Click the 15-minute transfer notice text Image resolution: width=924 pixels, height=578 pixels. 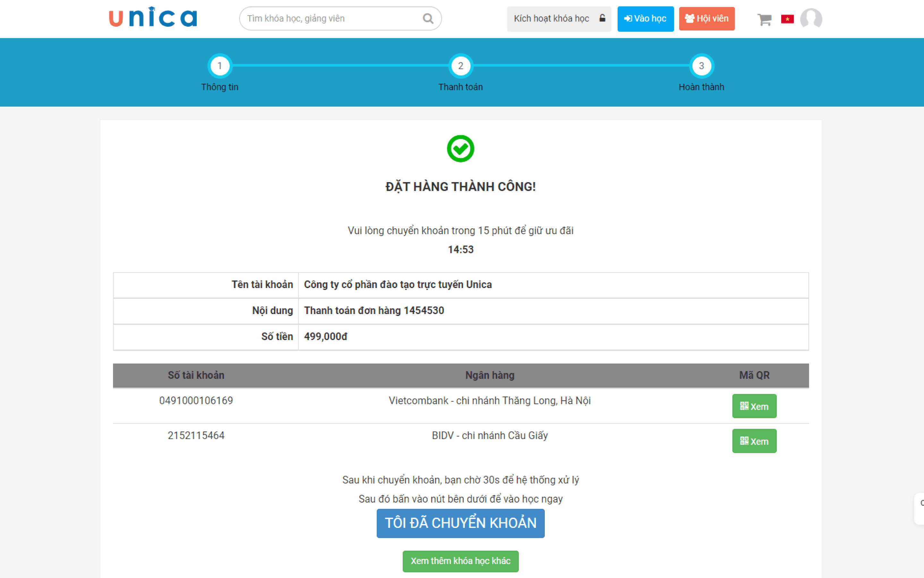pyautogui.click(x=460, y=231)
